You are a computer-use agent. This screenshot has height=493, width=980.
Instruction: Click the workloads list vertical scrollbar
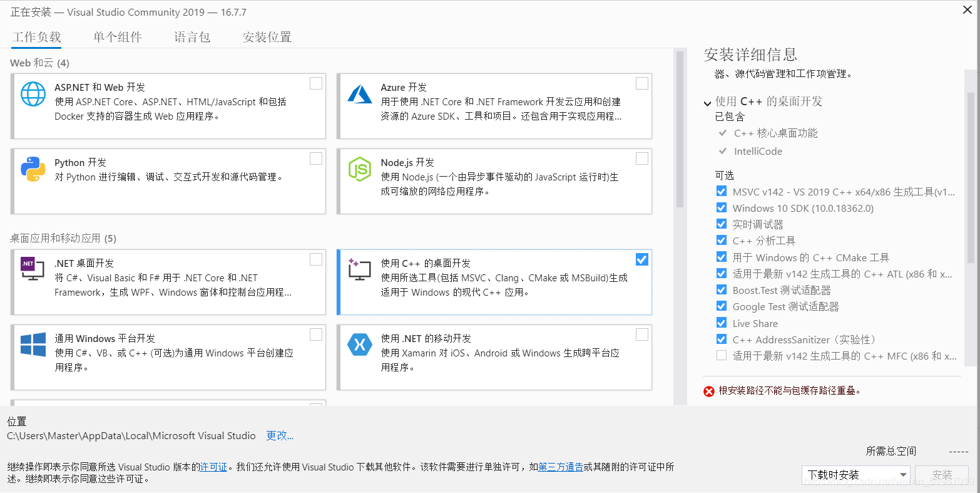pos(680,128)
